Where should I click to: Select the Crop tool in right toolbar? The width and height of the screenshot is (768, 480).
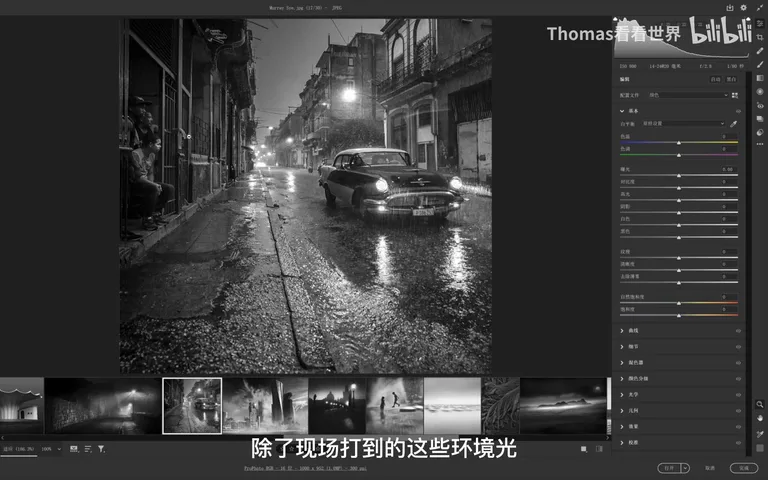click(760, 37)
